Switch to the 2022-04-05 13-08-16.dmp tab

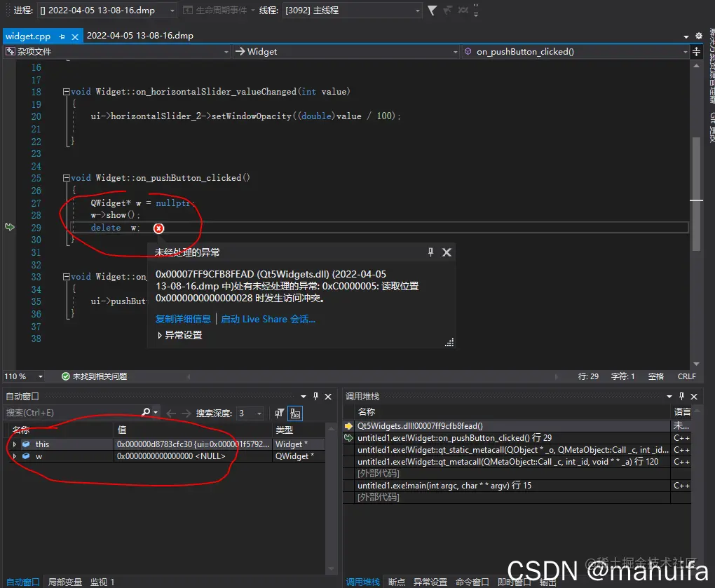click(x=140, y=36)
